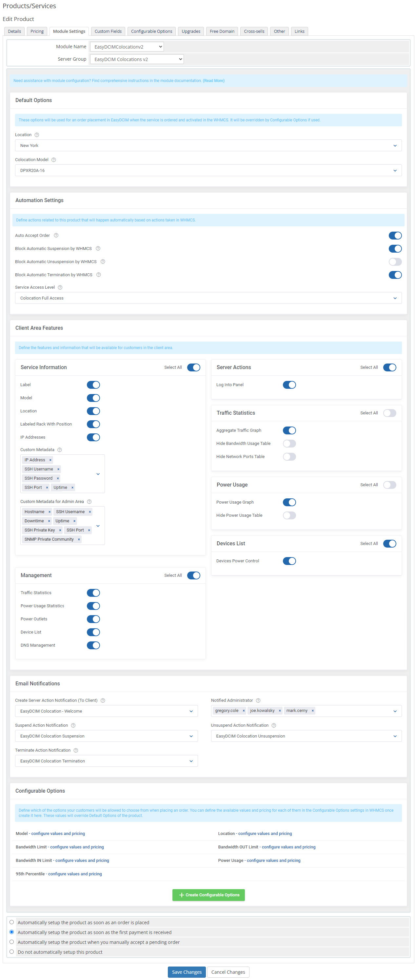Click Create Configurable Options button
Screen dimensions: 416x980
pyautogui.click(x=208, y=895)
